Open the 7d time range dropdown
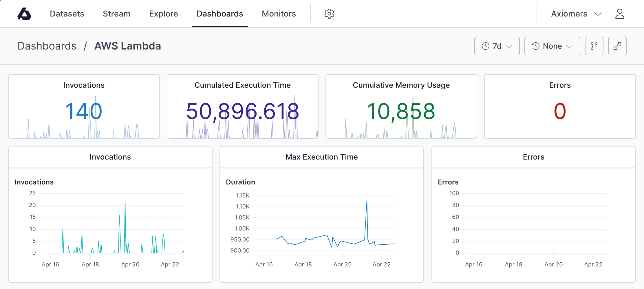 (497, 46)
